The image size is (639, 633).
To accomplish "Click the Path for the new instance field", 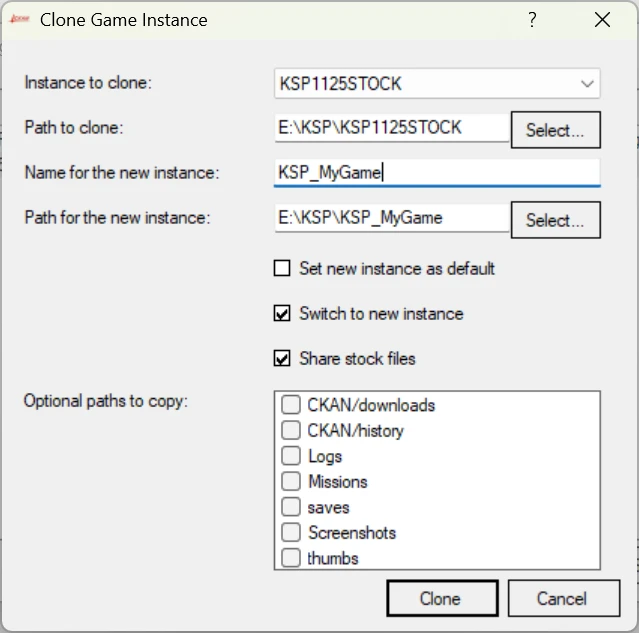I will [x=392, y=218].
